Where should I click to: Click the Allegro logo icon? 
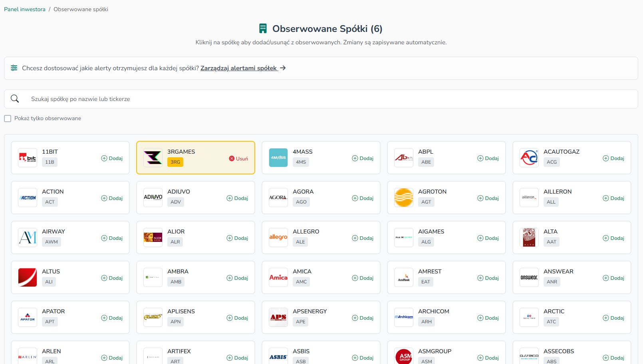(x=278, y=237)
